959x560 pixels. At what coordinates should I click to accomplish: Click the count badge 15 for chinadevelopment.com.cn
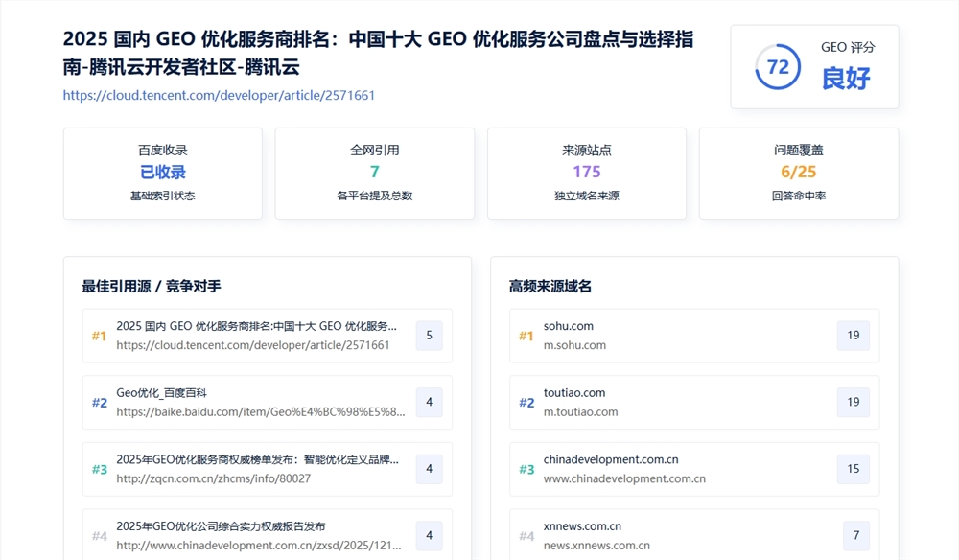(854, 469)
